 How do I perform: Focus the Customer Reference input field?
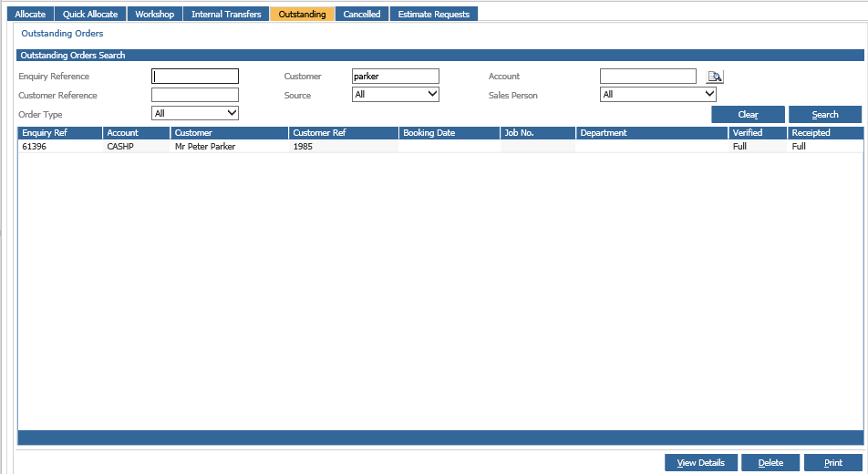coord(195,95)
